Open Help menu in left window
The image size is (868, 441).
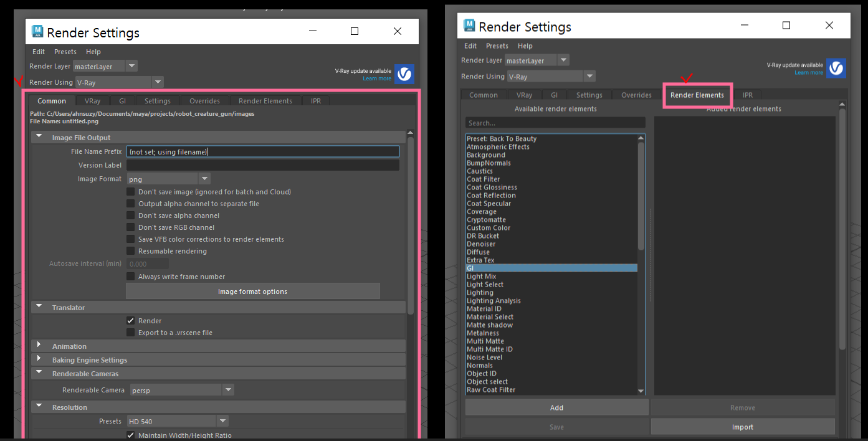click(x=93, y=52)
